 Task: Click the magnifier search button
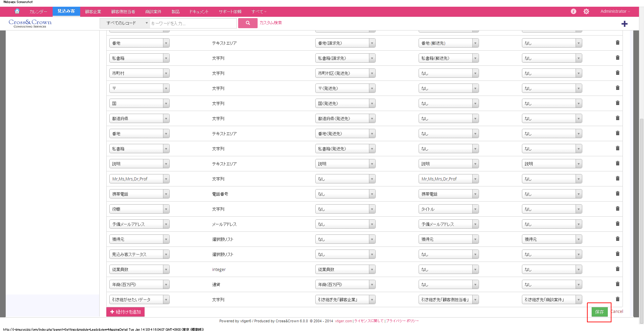(x=248, y=23)
